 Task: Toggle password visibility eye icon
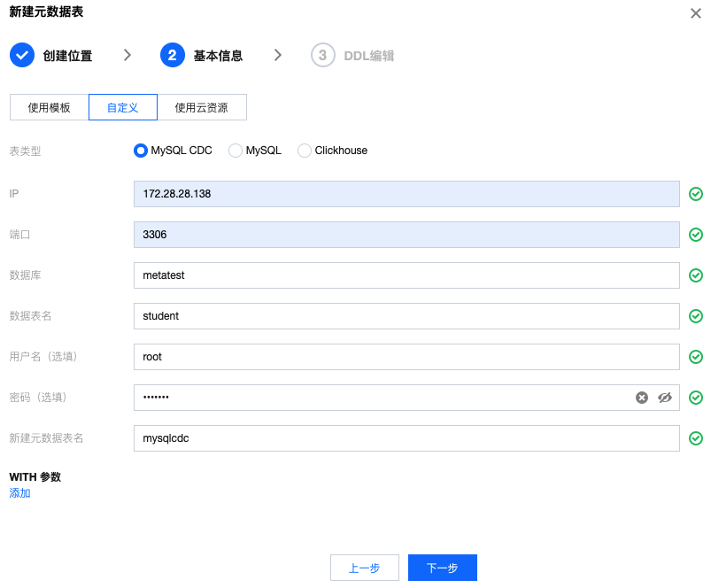[665, 398]
